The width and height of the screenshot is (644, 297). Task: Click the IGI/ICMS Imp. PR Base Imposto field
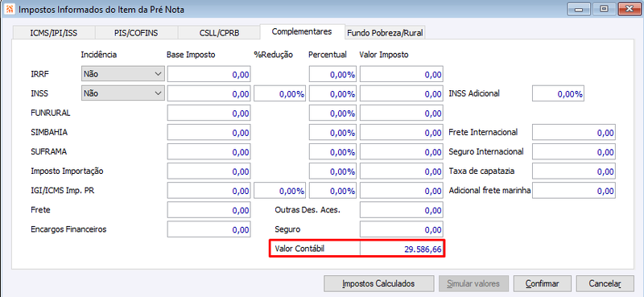pos(209,191)
